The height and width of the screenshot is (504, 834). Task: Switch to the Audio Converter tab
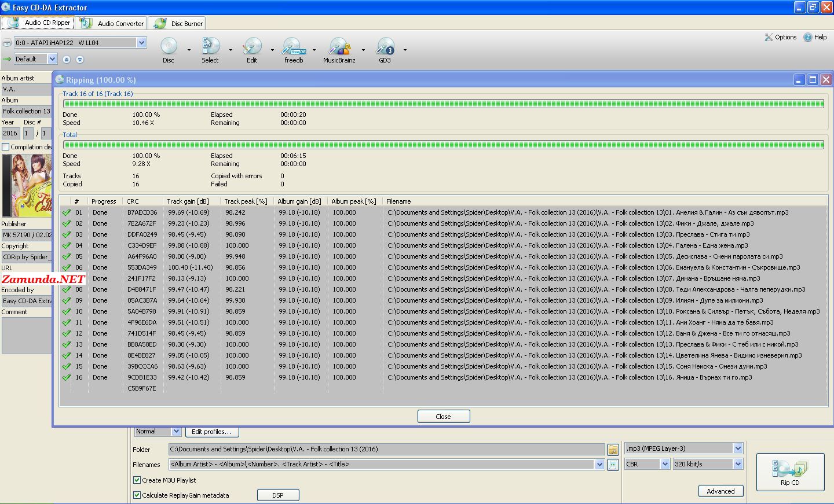coord(112,23)
